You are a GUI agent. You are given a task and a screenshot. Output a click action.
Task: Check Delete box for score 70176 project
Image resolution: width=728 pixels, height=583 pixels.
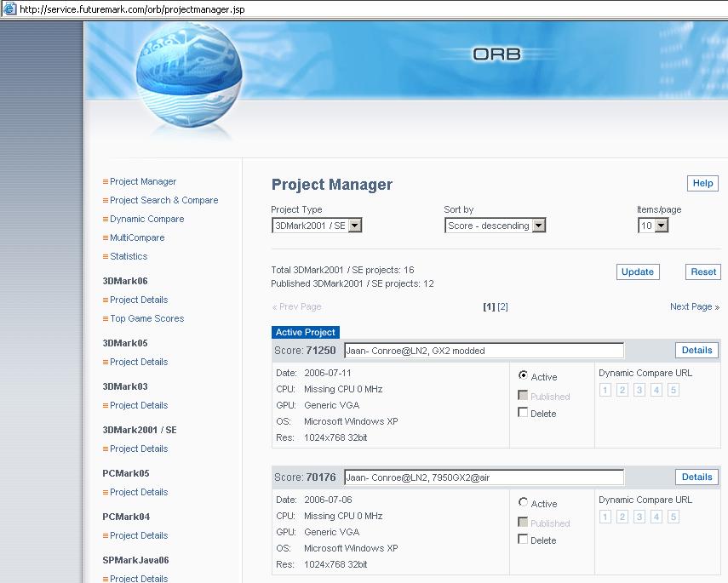523,539
